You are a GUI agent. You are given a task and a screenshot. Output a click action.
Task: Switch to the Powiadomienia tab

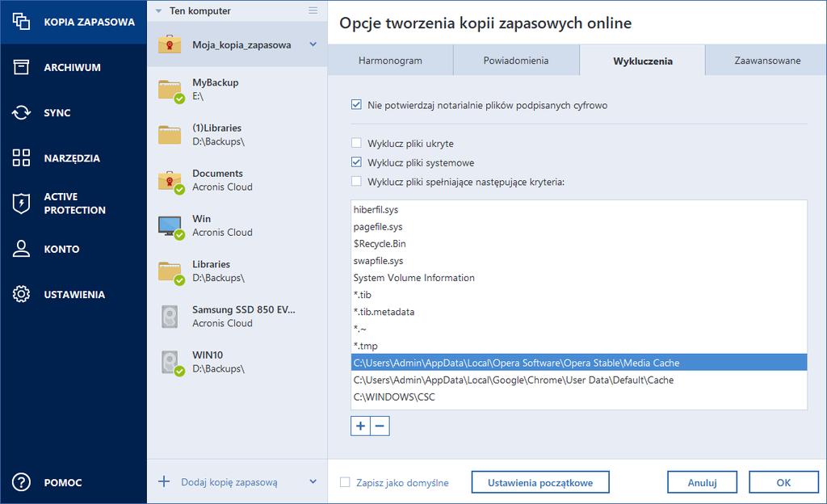coord(516,60)
